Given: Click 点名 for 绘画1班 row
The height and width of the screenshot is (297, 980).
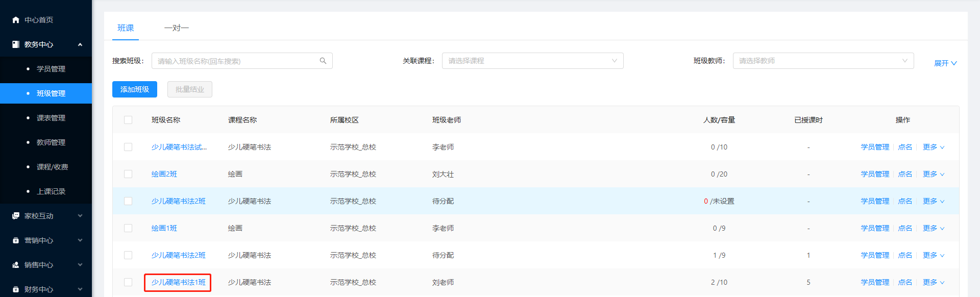Looking at the screenshot, I should click(905, 228).
